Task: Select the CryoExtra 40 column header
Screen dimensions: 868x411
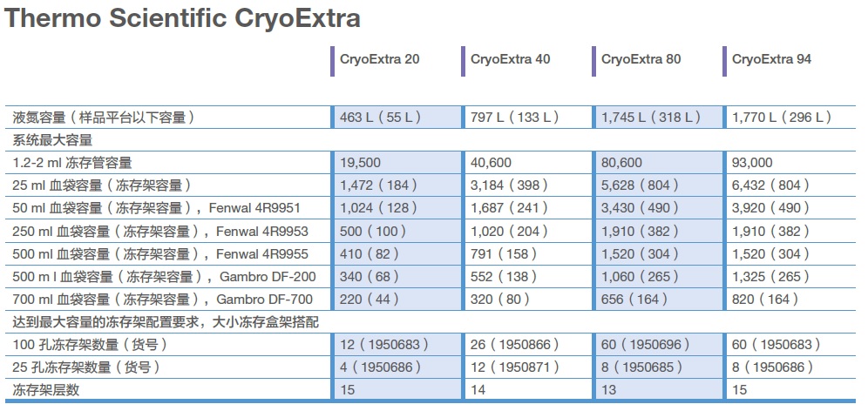Action: (x=510, y=60)
